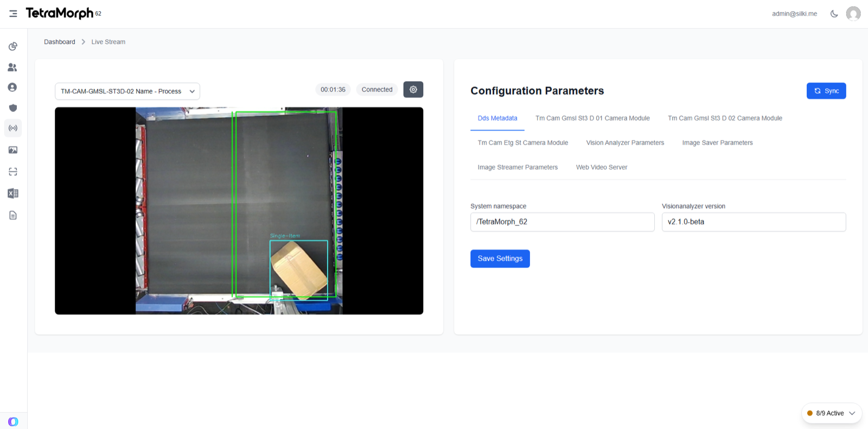Click the Save Settings button

[500, 258]
